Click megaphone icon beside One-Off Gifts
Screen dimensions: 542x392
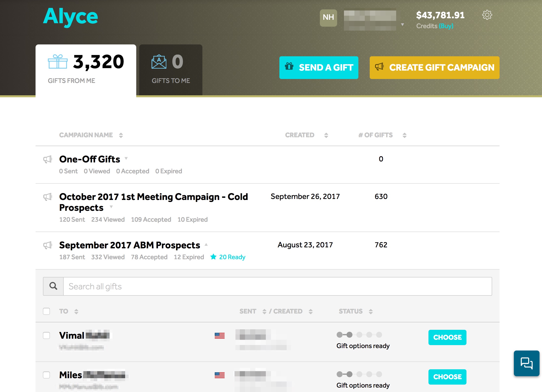click(48, 159)
